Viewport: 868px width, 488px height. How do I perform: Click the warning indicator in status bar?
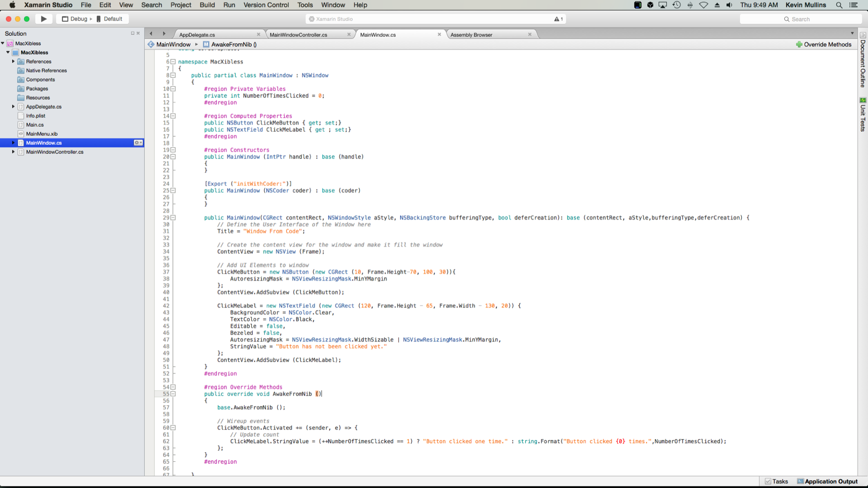click(x=558, y=19)
